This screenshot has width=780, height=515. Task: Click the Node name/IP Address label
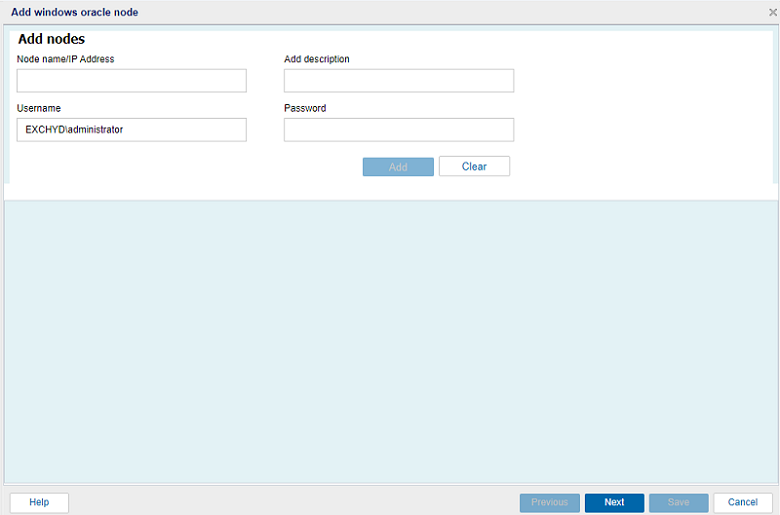66,59
